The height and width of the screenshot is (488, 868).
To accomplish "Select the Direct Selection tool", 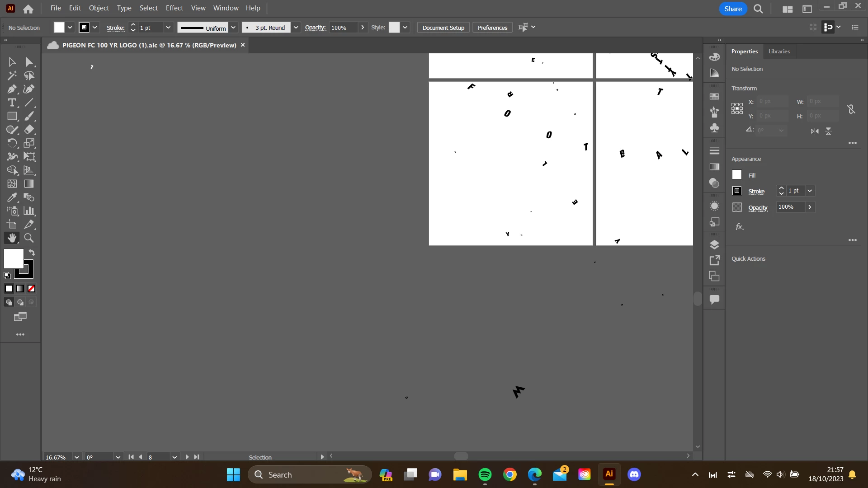I will (x=29, y=62).
